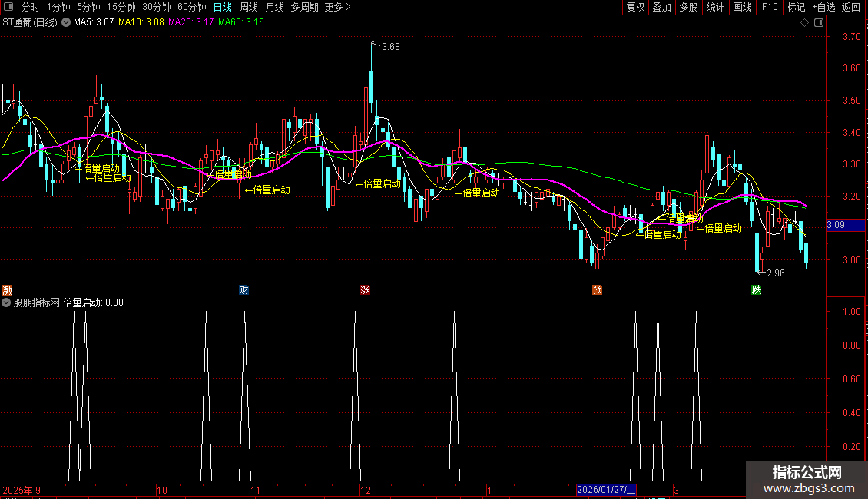This screenshot has height=499, width=868.
Task: Activate the 画线 drawing tools
Action: (742, 7)
